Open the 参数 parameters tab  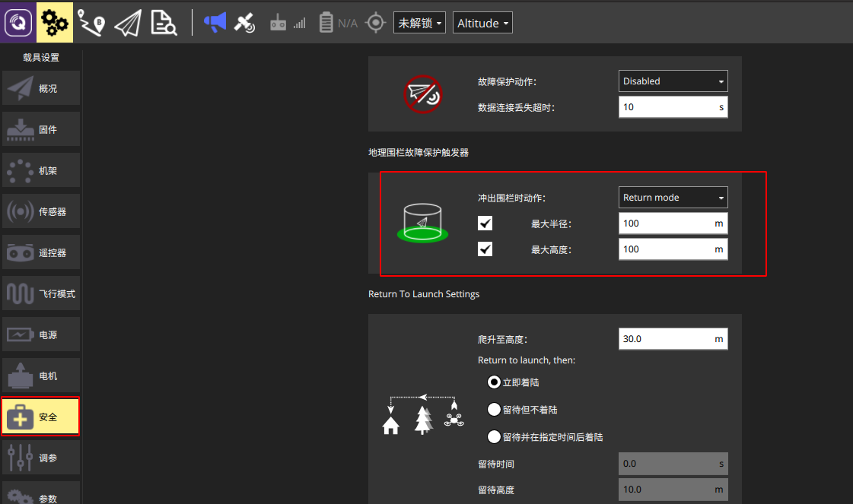click(x=41, y=493)
